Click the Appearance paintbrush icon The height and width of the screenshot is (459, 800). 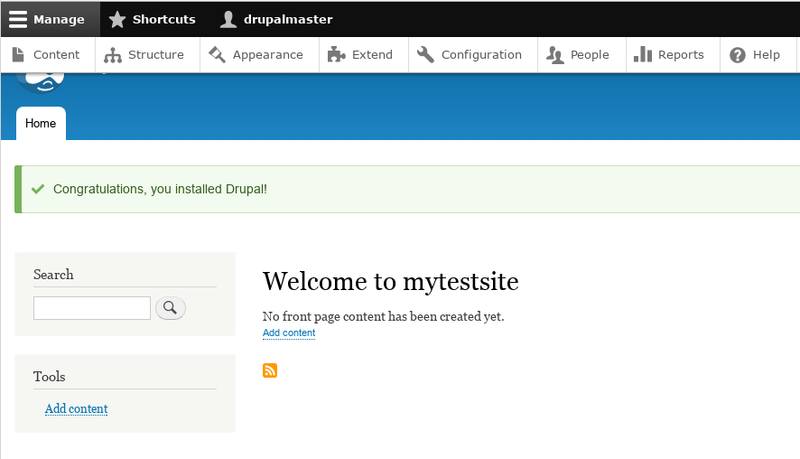pos(217,55)
